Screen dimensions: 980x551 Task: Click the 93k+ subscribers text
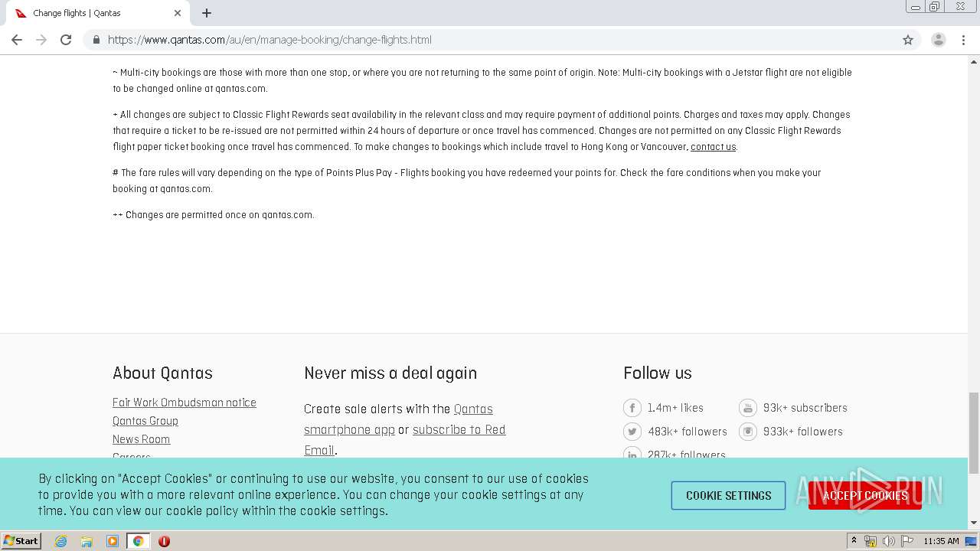[805, 408]
